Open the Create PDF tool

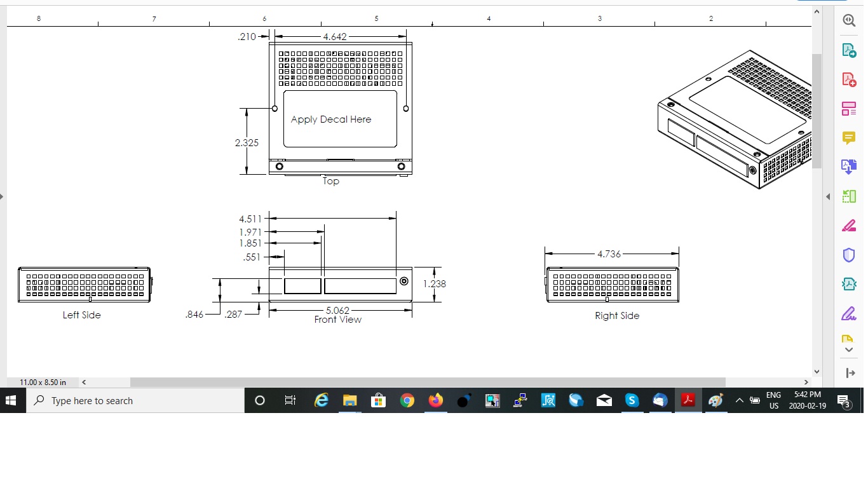point(849,79)
